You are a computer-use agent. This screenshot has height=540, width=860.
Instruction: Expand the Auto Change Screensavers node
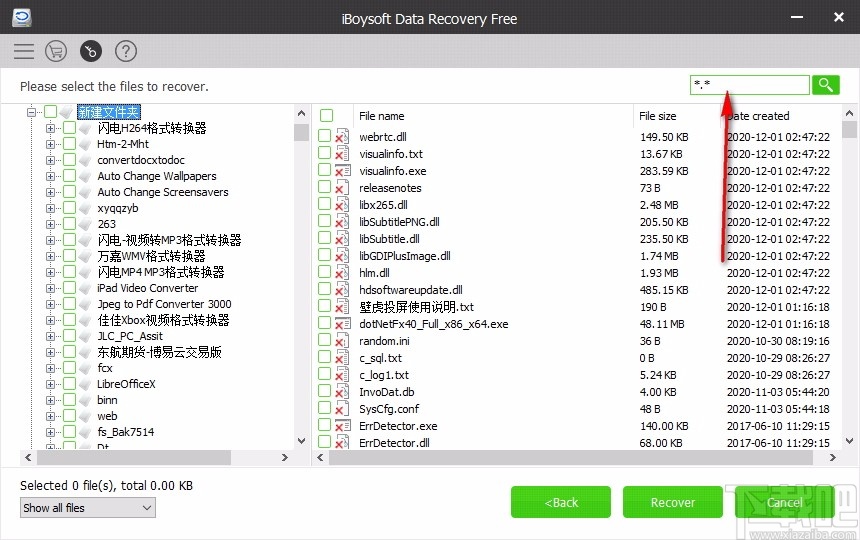click(50, 192)
